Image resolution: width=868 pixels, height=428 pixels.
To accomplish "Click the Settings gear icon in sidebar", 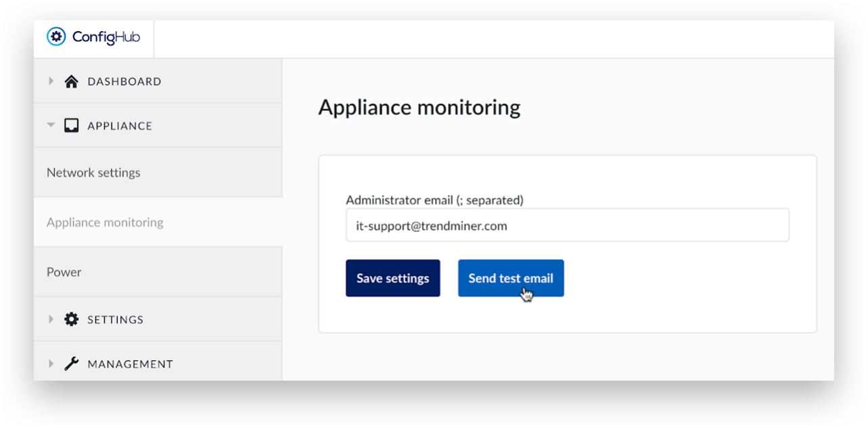I will 71,319.
